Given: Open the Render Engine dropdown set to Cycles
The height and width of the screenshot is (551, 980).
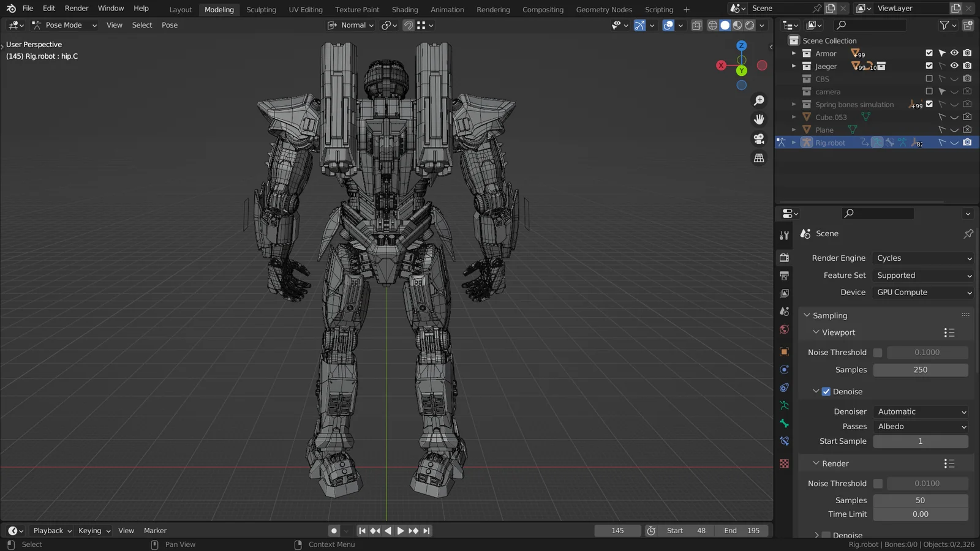Looking at the screenshot, I should coord(923,258).
